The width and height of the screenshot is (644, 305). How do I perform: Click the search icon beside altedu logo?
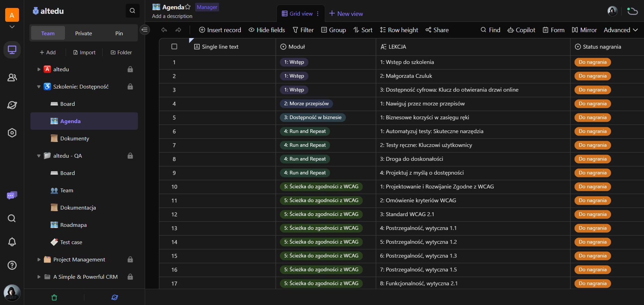point(132,11)
